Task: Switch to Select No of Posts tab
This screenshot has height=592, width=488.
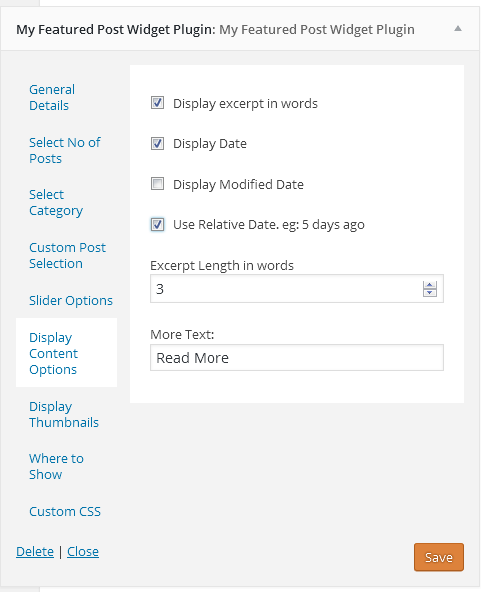Action: [x=65, y=150]
